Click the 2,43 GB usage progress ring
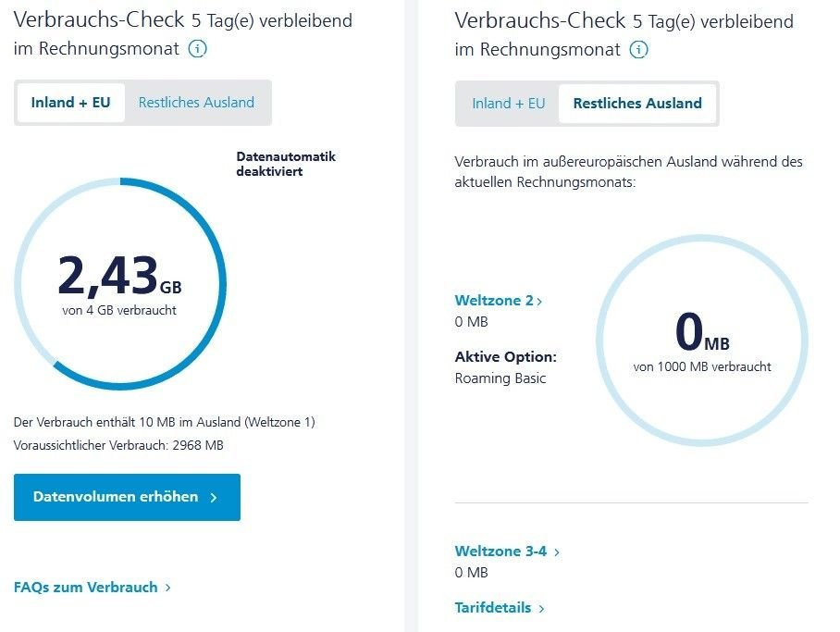The width and height of the screenshot is (840, 632). pos(120,284)
